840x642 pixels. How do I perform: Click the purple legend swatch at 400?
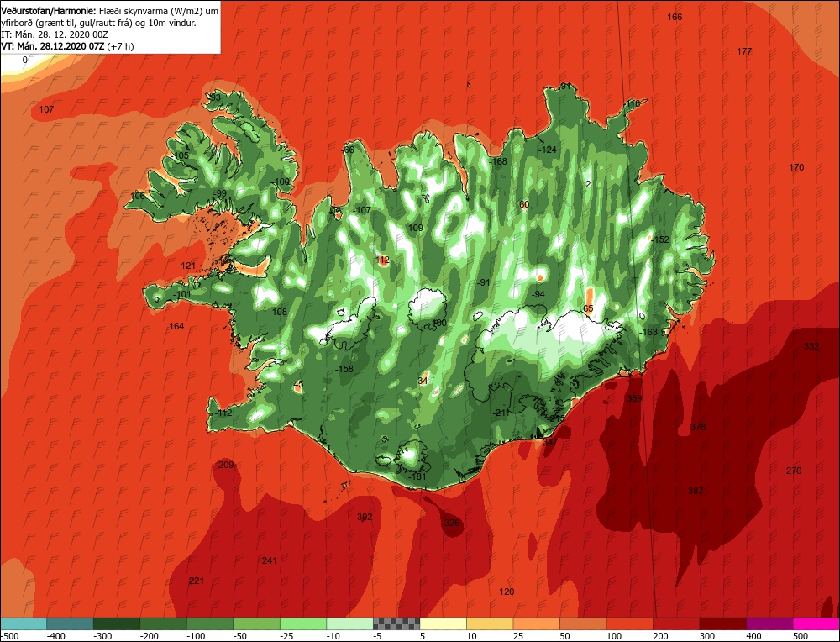(x=769, y=624)
